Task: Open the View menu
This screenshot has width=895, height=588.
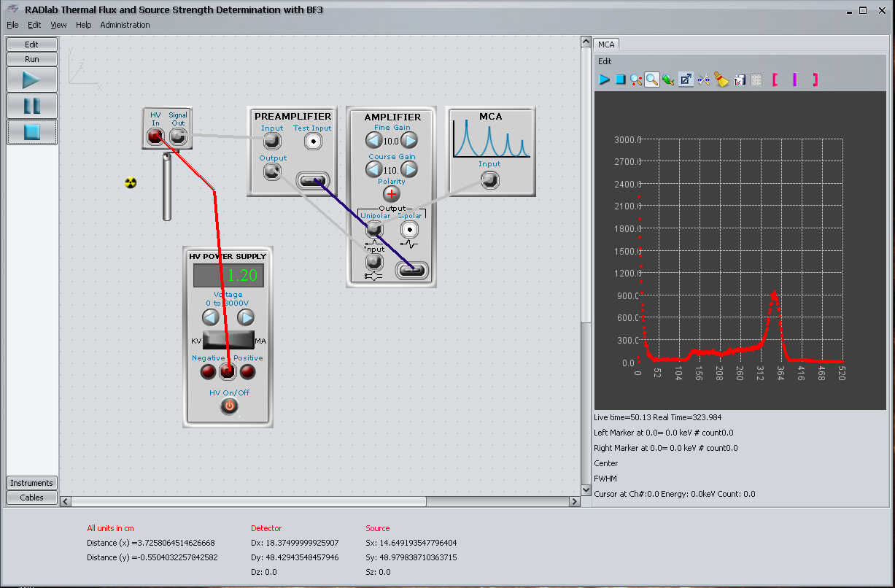Action: (x=58, y=25)
